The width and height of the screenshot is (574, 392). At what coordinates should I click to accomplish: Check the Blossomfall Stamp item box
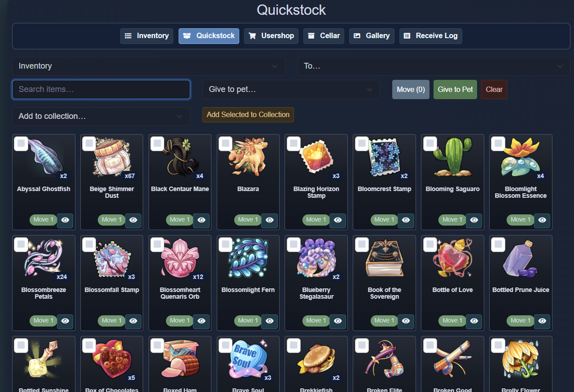point(89,244)
